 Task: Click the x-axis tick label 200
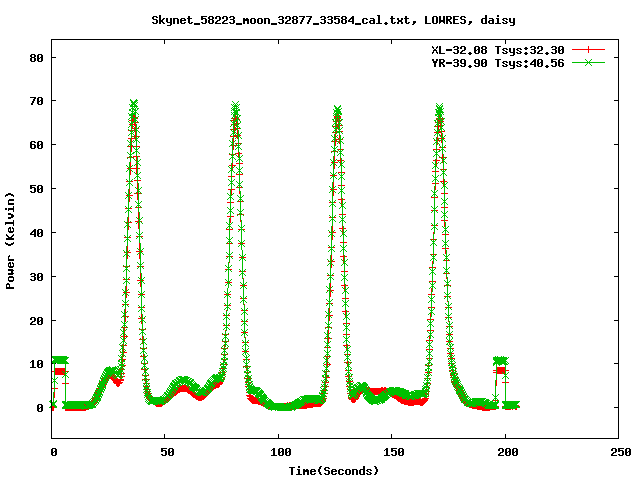click(x=507, y=452)
